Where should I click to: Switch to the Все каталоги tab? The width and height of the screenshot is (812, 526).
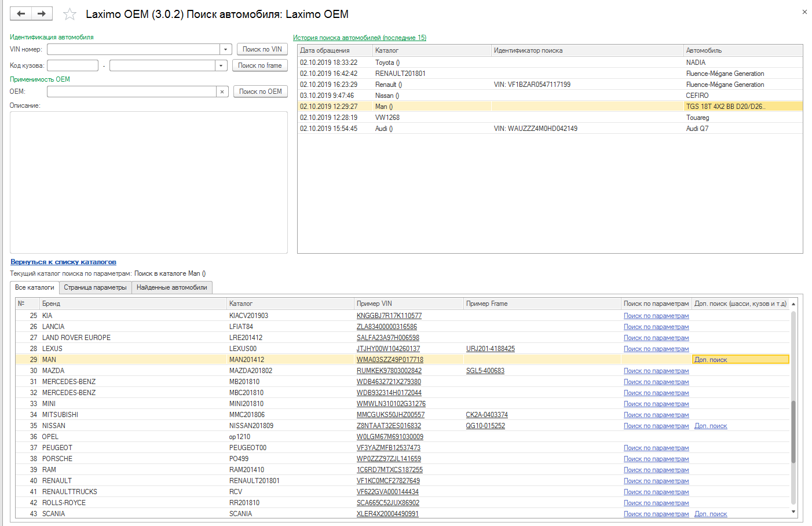[35, 287]
